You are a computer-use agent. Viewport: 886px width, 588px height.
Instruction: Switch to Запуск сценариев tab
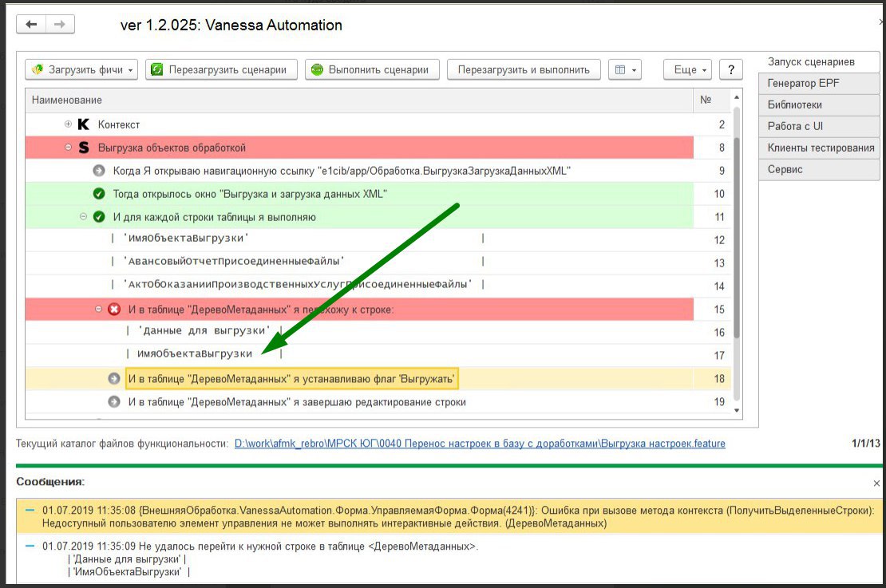click(x=819, y=62)
